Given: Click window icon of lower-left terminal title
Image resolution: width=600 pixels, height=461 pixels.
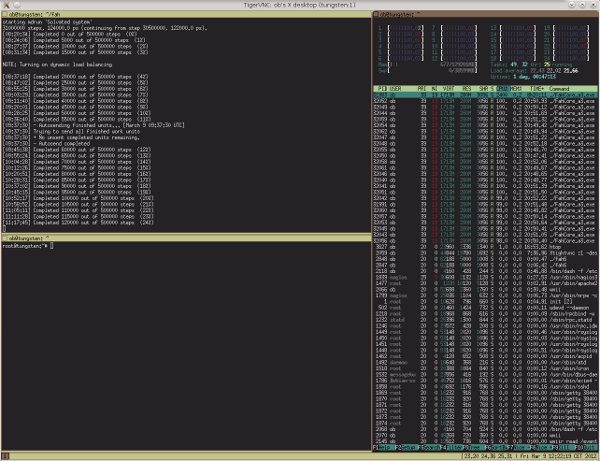Looking at the screenshot, I should click(5, 238).
